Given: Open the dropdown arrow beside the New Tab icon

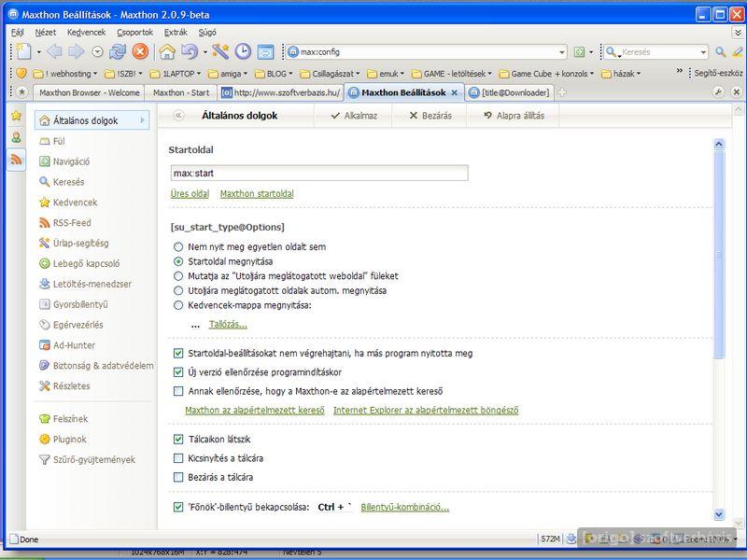Looking at the screenshot, I should (38, 52).
